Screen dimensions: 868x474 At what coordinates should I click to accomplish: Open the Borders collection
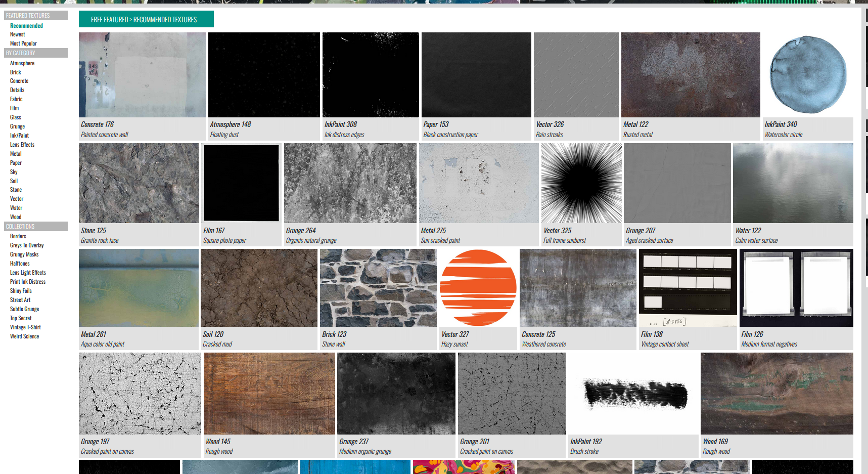click(x=18, y=236)
